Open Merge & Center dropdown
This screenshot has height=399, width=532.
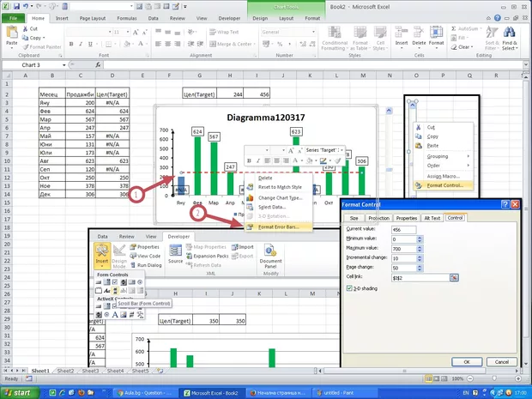255,44
